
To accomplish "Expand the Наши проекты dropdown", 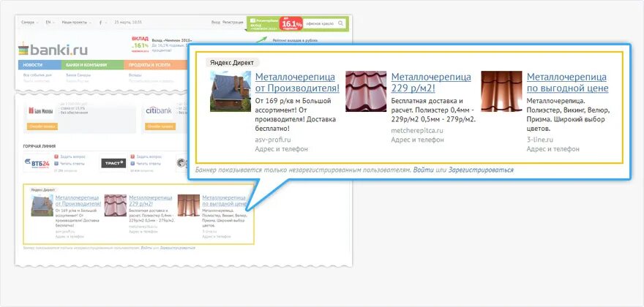I will [76, 22].
